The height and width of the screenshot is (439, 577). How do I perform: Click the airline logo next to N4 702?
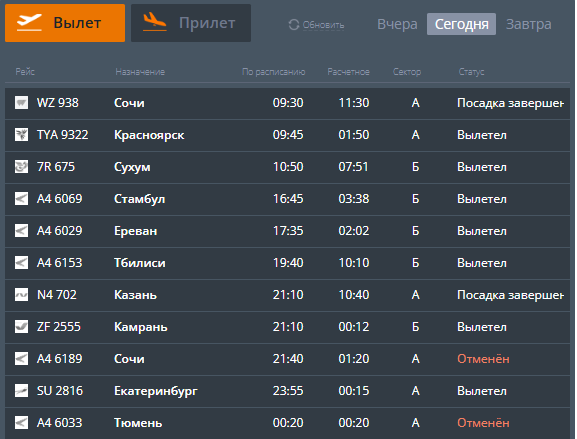[x=21, y=295]
